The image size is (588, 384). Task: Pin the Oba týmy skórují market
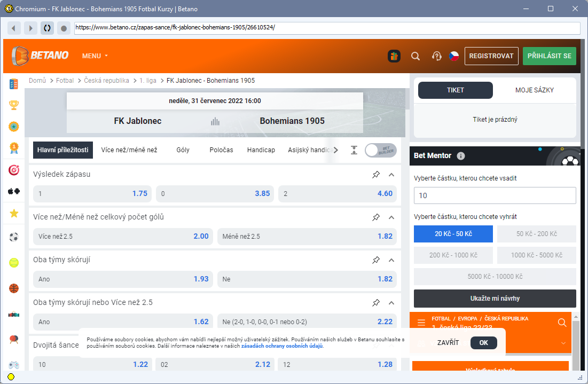[376, 260]
